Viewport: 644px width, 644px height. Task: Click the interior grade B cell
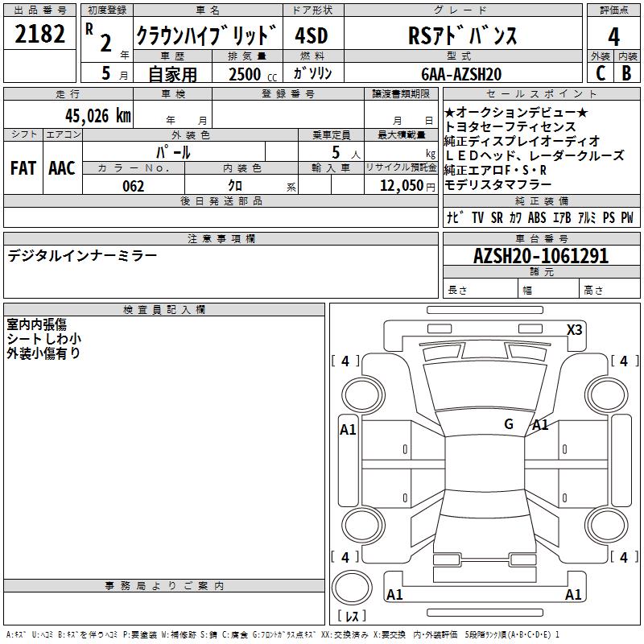626,72
